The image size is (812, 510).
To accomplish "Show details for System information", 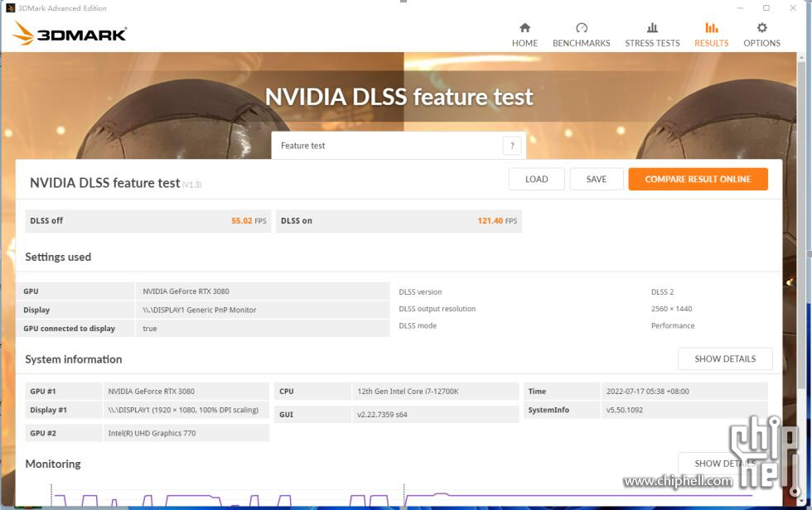I will (x=725, y=358).
